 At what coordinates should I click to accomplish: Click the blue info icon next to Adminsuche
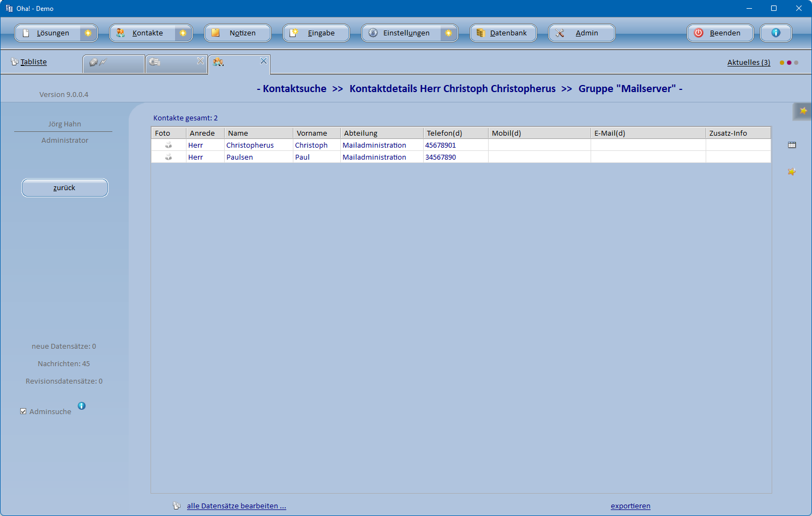[x=82, y=406]
